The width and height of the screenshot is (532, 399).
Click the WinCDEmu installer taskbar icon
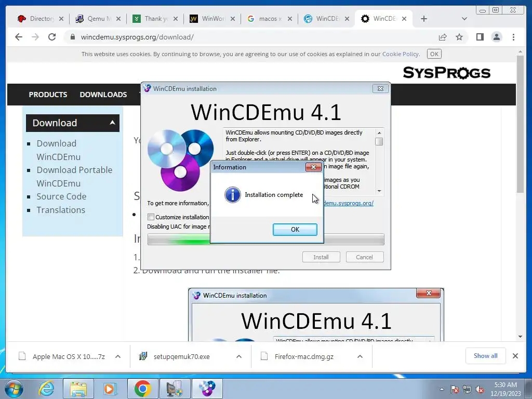tap(207, 389)
